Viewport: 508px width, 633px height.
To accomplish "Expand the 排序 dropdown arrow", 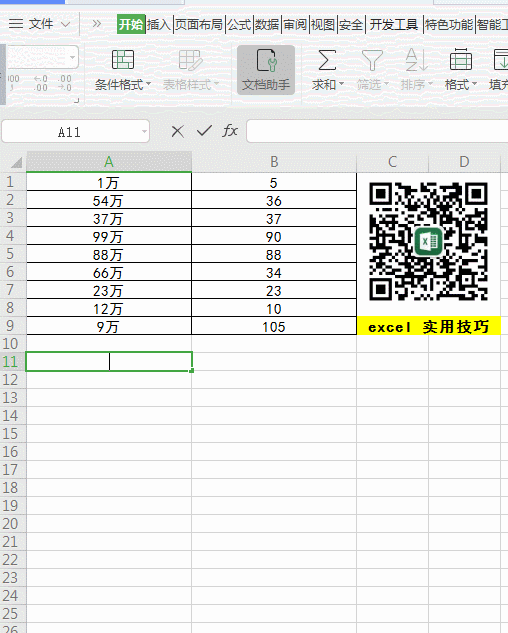I will (x=430, y=84).
